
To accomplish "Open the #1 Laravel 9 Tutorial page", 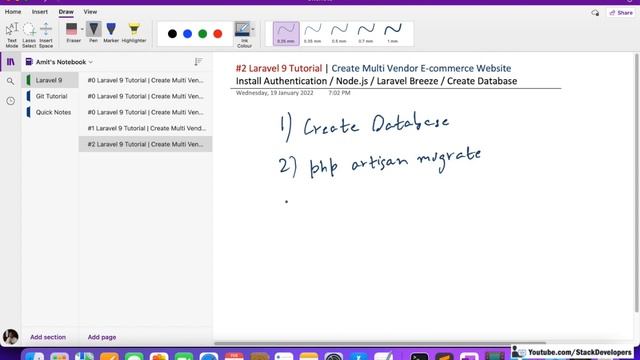I will pyautogui.click(x=145, y=128).
